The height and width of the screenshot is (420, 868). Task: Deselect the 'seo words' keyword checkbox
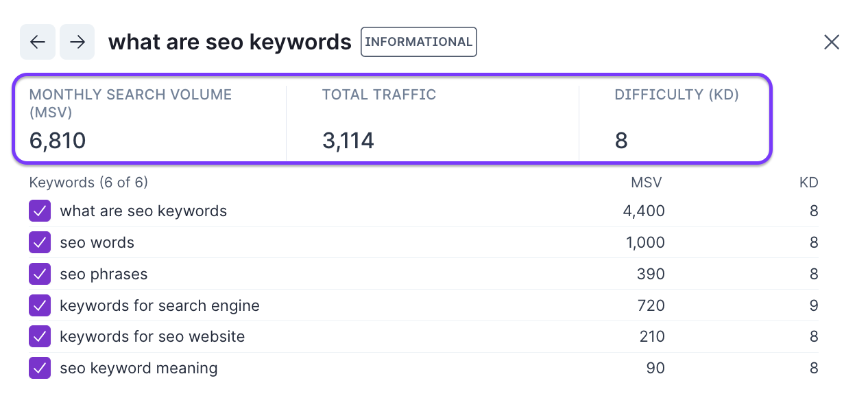40,242
